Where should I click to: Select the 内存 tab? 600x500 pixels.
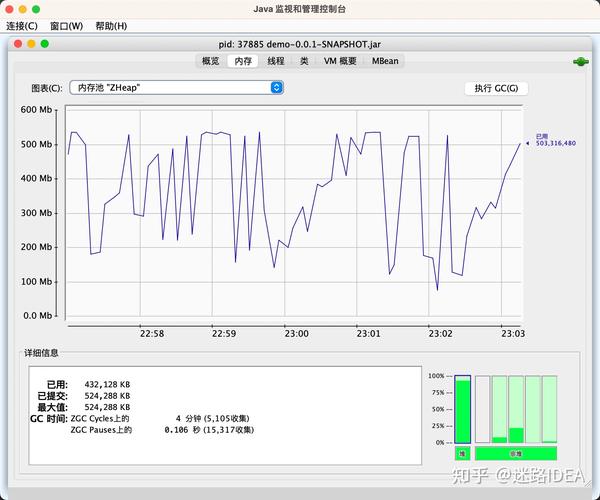(x=243, y=61)
